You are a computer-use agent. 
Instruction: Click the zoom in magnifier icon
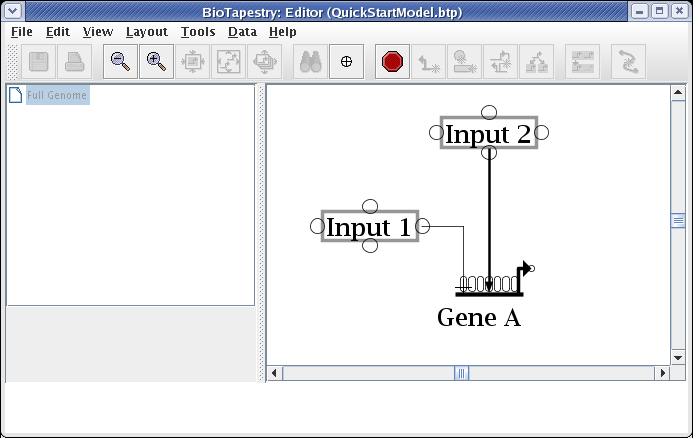tap(155, 62)
